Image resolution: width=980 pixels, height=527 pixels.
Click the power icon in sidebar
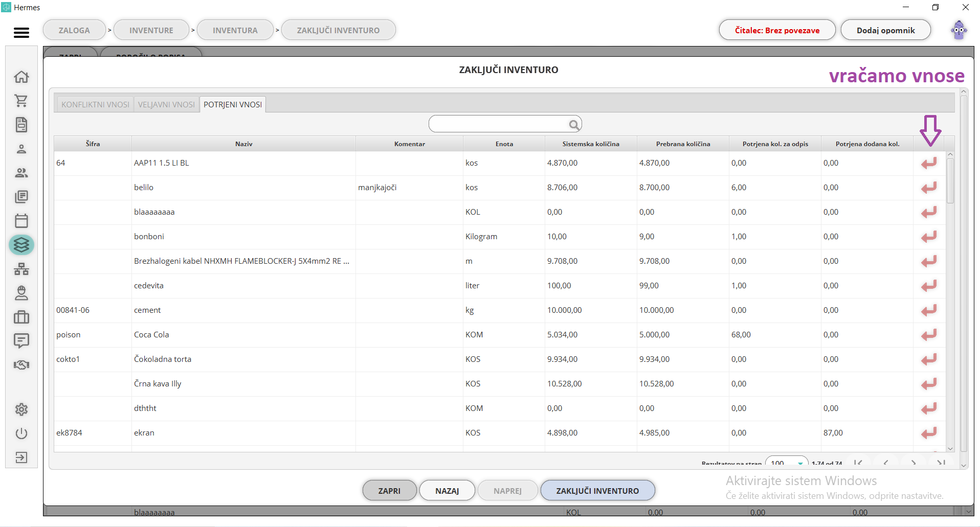21,433
